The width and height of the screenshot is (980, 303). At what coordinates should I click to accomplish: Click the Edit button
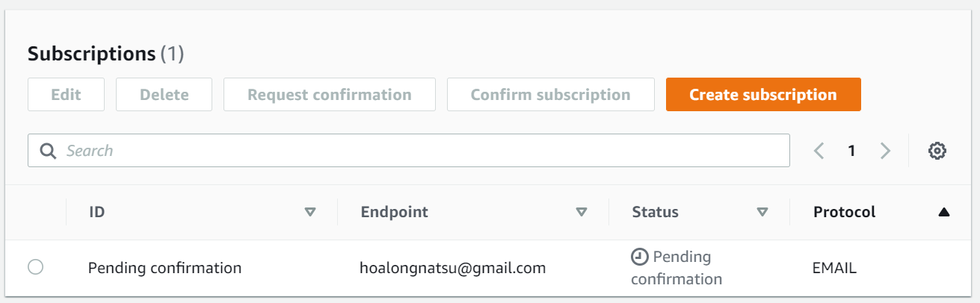66,95
